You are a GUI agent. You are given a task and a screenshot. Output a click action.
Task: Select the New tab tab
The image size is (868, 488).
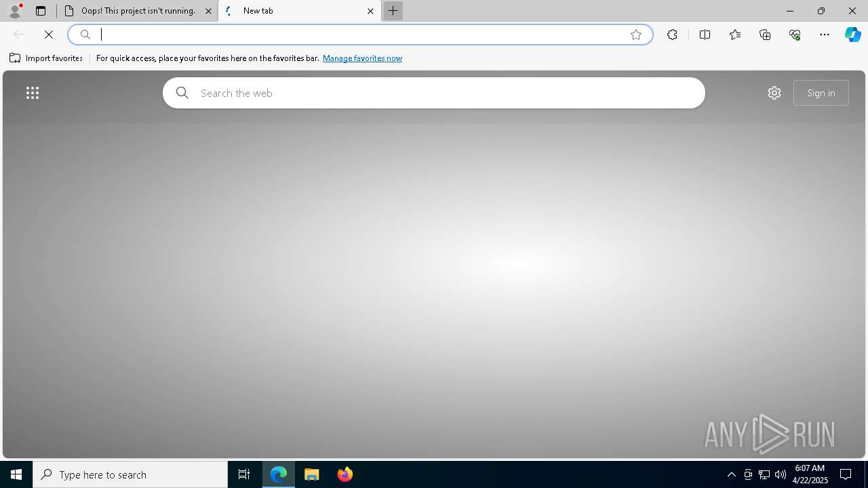click(x=299, y=11)
